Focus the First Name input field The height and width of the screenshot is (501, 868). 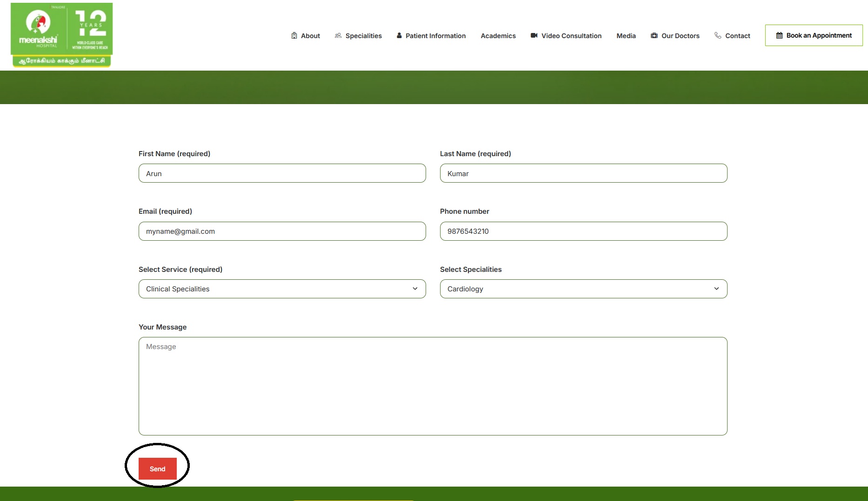282,173
